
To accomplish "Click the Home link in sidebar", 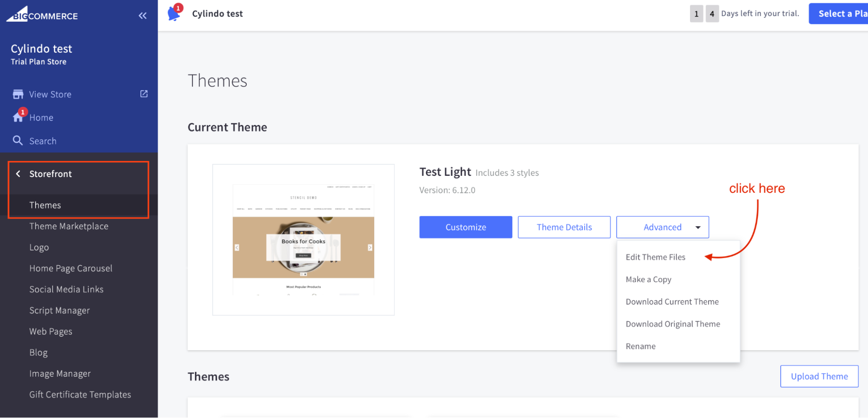I will [41, 118].
